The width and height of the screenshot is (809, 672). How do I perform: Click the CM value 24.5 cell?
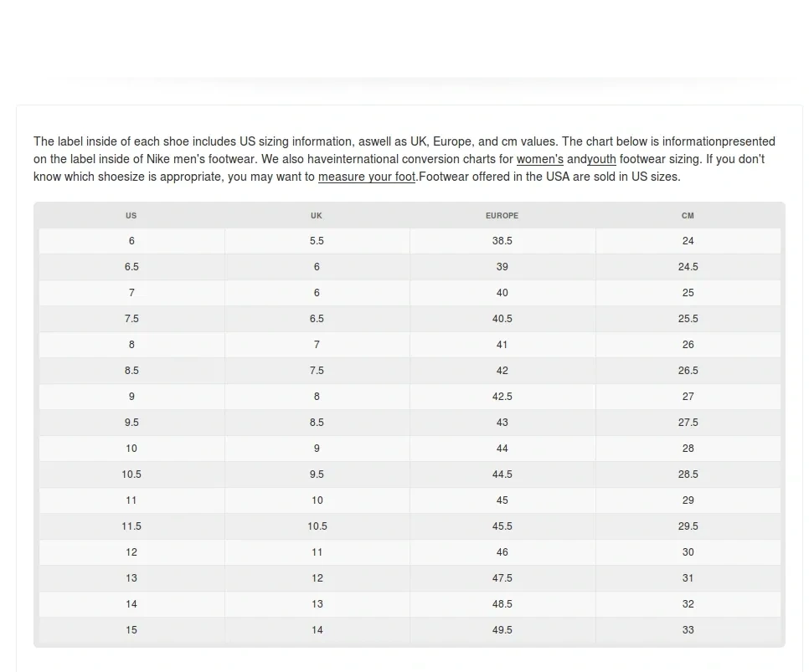[688, 267]
